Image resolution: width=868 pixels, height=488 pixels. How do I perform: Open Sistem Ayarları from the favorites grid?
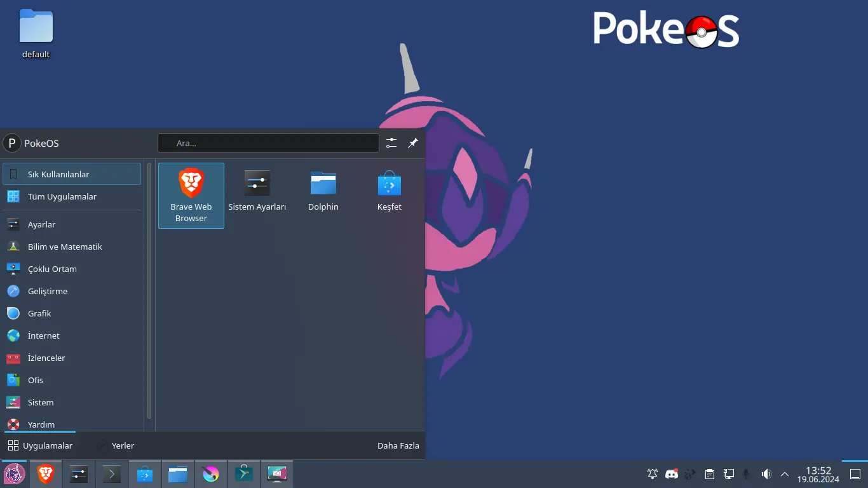coord(257,191)
